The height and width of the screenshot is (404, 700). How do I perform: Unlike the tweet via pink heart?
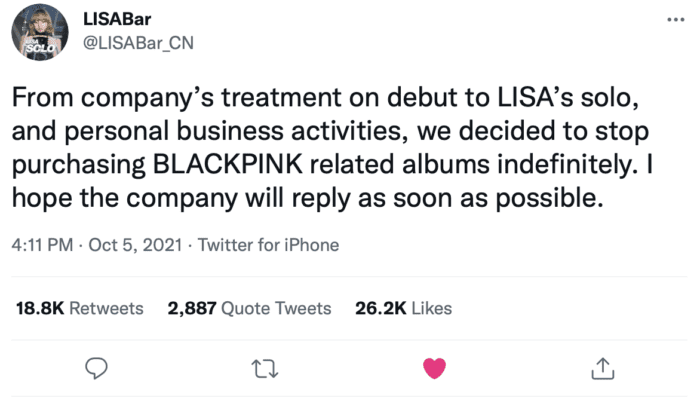coord(434,368)
